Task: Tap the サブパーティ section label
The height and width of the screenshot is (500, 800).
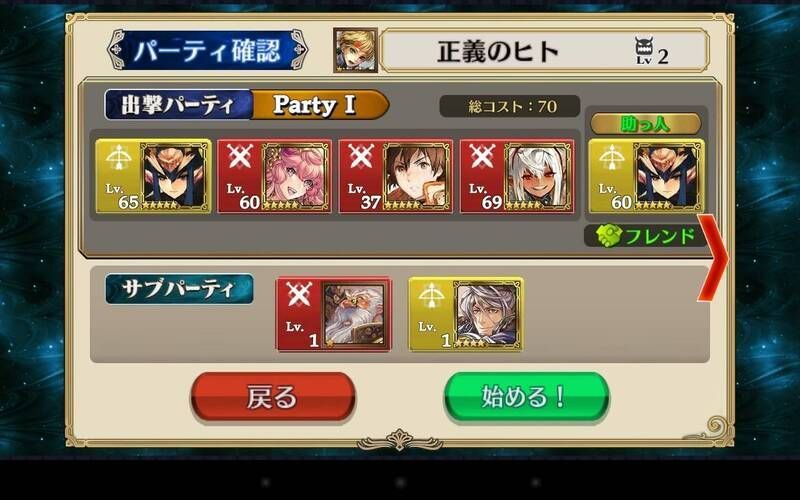Action: tap(179, 289)
